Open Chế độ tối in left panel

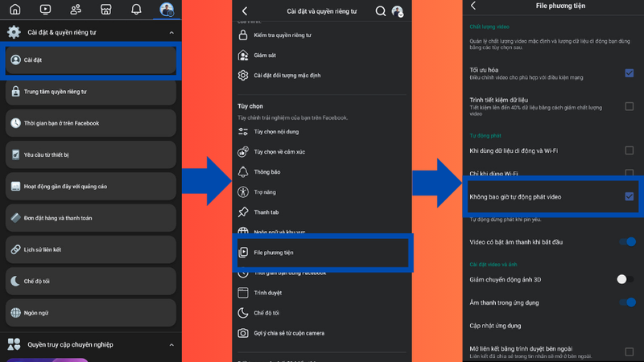point(91,281)
